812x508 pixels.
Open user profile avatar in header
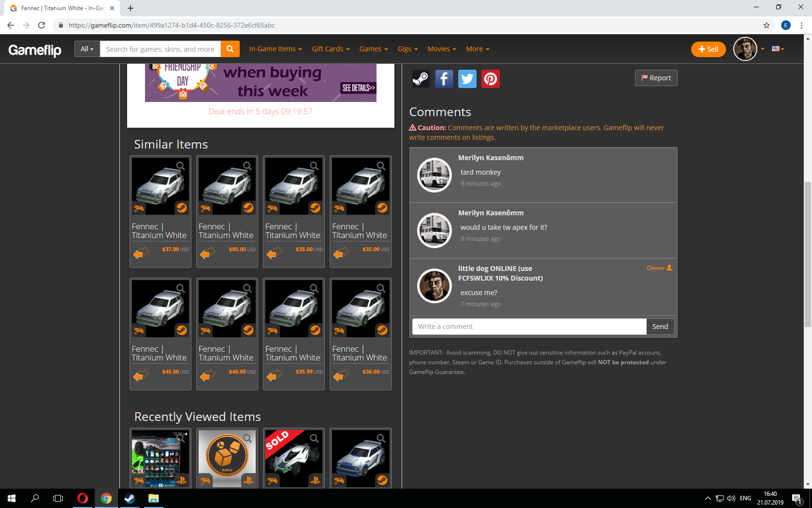coord(745,49)
